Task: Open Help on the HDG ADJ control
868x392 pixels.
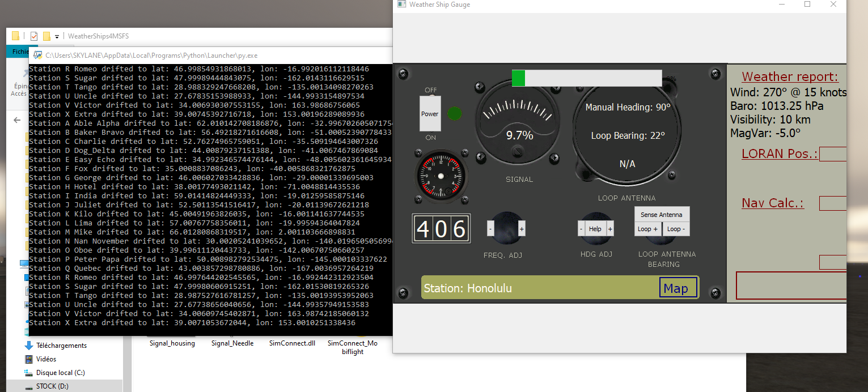Action: coord(595,229)
